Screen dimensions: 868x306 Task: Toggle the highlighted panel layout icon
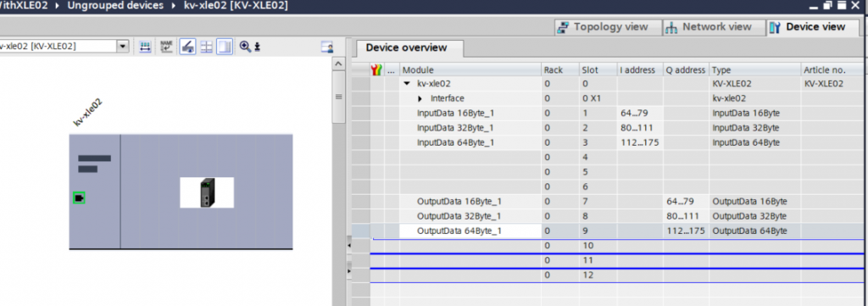click(224, 47)
